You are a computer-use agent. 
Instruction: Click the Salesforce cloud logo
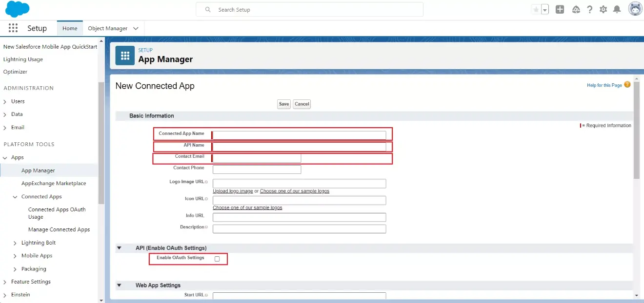[17, 9]
